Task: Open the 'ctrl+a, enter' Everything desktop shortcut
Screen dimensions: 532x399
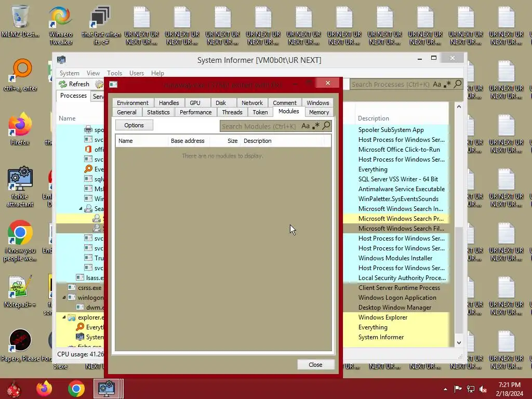Action: point(20,75)
